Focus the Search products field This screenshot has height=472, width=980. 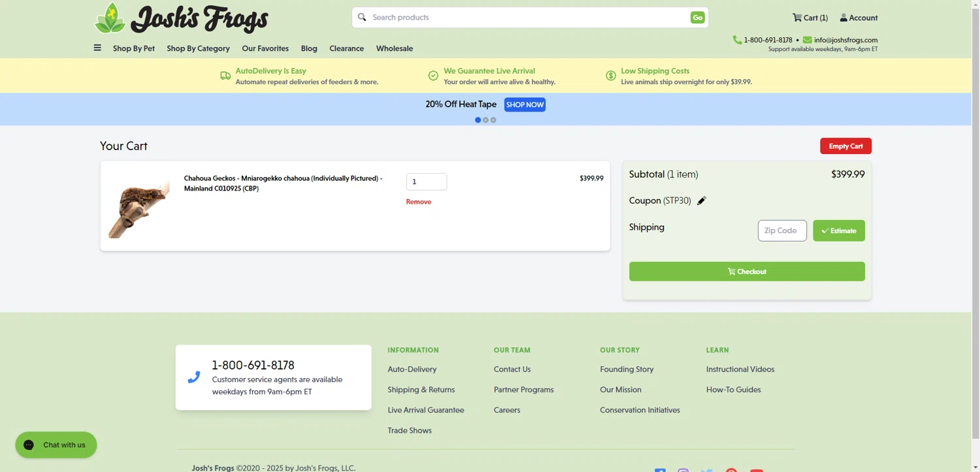529,18
